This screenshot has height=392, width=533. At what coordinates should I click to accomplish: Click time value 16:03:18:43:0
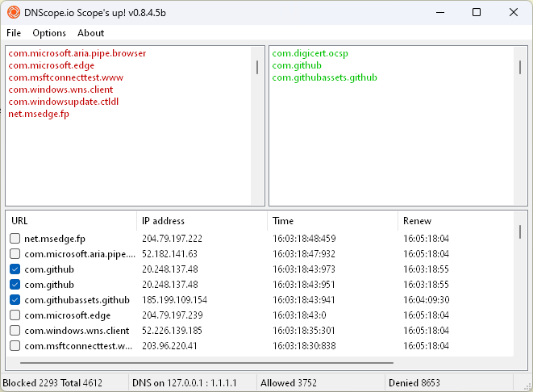point(299,315)
